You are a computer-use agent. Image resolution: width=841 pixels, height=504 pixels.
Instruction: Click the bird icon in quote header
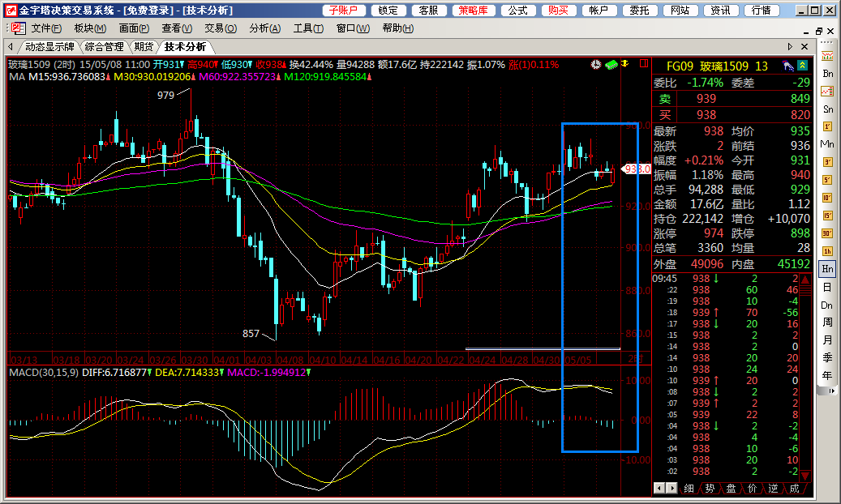[x=787, y=66]
